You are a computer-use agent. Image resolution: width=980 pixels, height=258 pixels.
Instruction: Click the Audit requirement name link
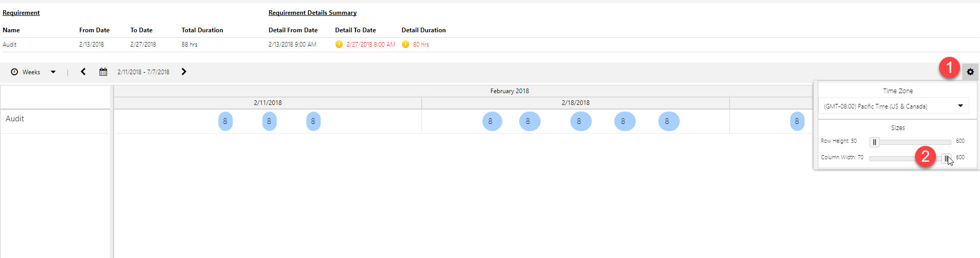pos(10,45)
